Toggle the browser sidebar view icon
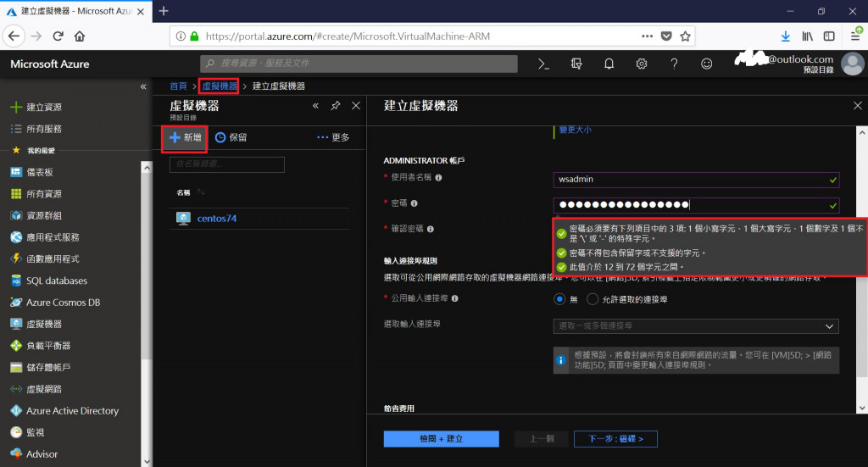 pyautogui.click(x=829, y=36)
